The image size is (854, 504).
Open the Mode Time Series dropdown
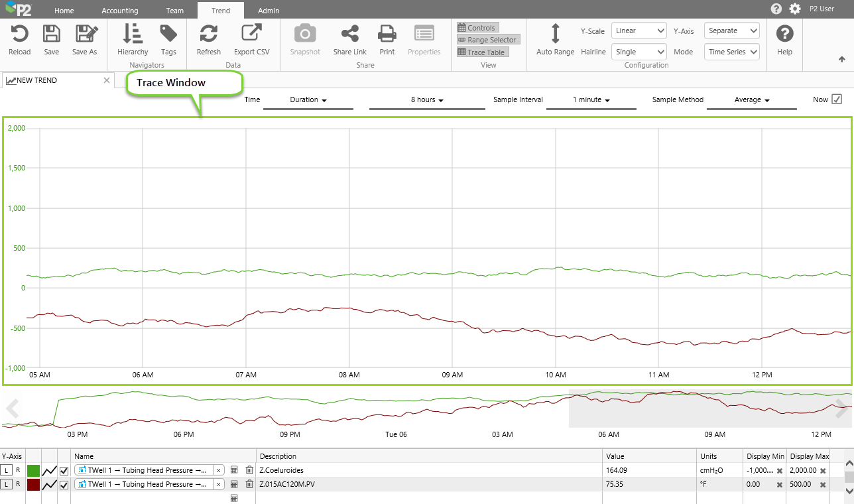coord(731,52)
